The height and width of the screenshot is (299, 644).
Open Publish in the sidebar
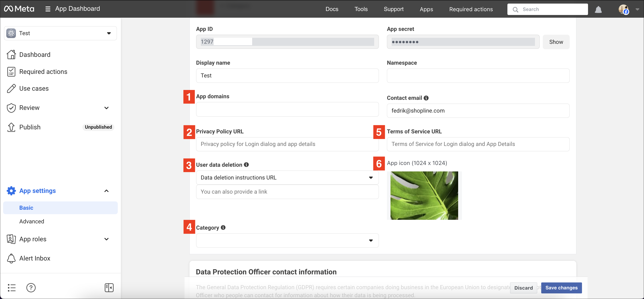click(x=30, y=127)
